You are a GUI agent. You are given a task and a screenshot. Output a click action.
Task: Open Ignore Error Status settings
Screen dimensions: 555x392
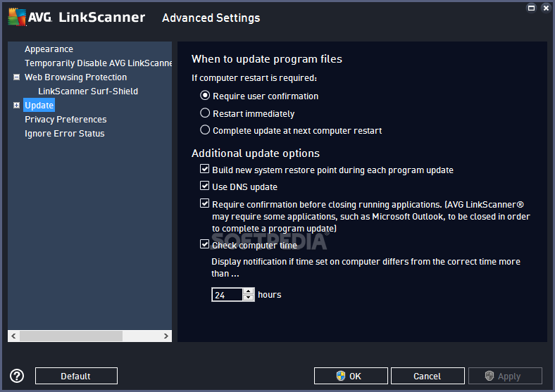(64, 134)
